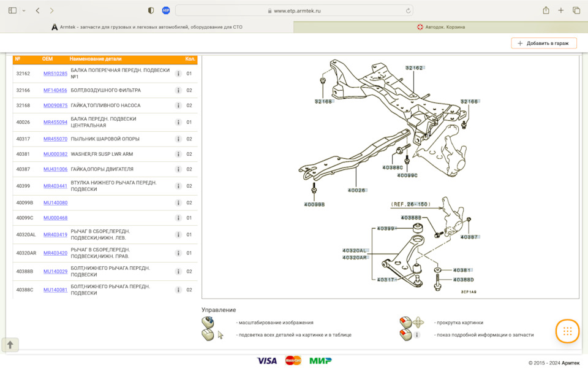Go back to the previous page
The image size is (588, 368).
(x=37, y=10)
